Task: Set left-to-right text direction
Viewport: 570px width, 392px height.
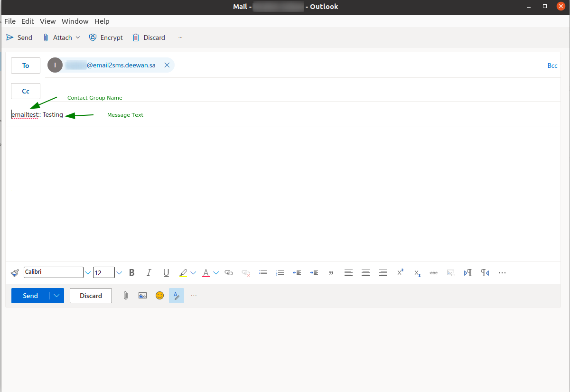Action: point(468,273)
